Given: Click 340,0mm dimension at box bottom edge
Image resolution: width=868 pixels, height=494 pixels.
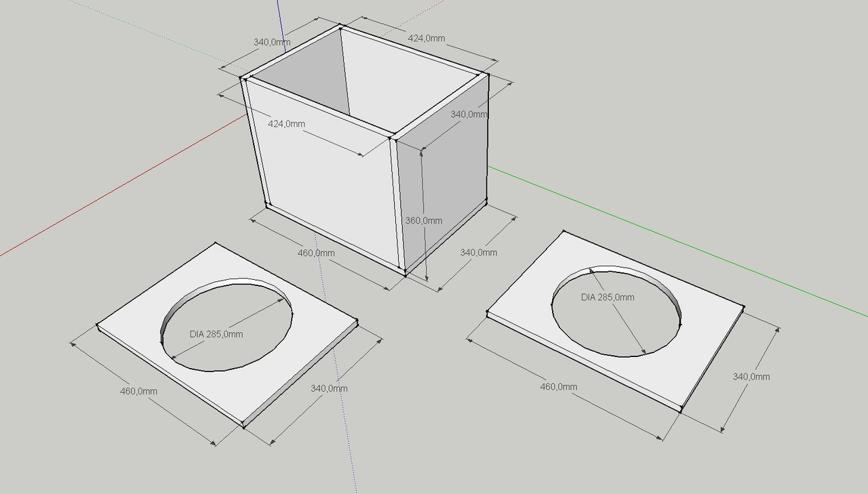Looking at the screenshot, I should [x=479, y=253].
